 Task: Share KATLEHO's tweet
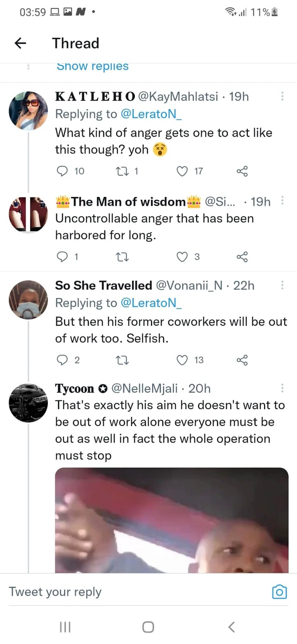click(x=242, y=171)
